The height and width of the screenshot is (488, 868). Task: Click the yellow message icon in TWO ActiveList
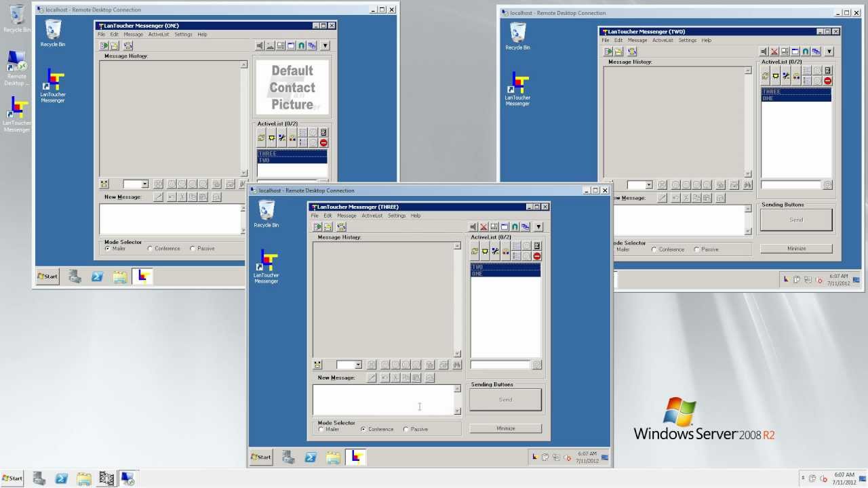776,76
